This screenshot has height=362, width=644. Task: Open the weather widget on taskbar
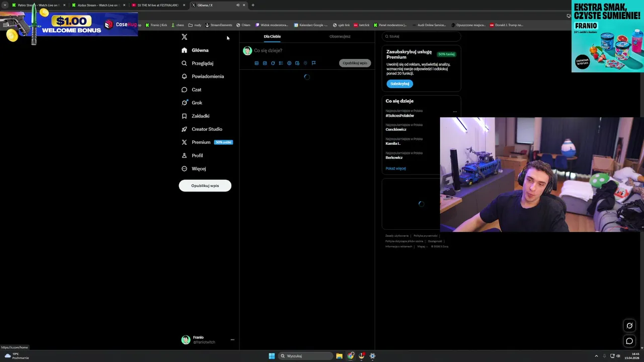17,356
